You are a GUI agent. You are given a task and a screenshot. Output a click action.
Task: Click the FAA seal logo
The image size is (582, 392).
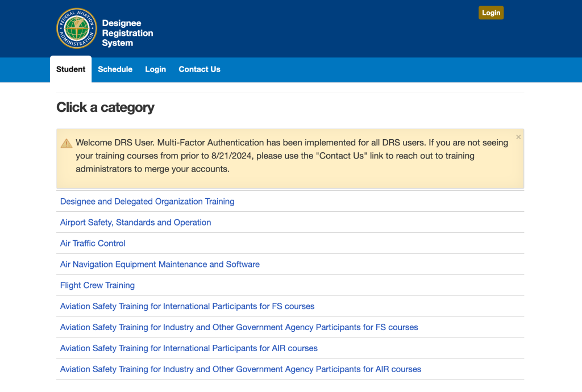pos(77,28)
